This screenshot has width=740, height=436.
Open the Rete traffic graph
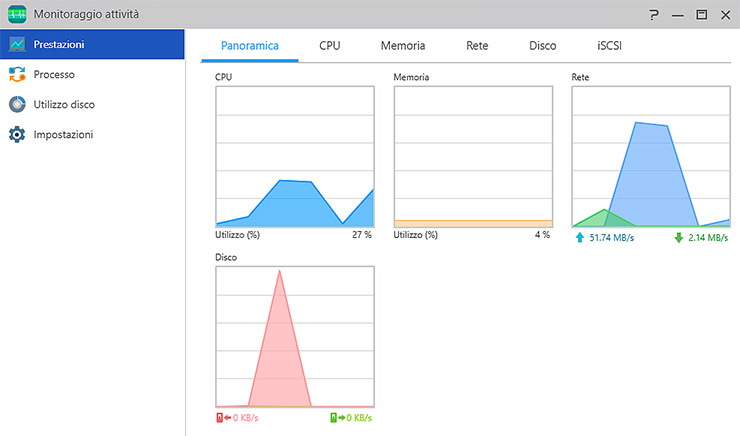(650, 156)
